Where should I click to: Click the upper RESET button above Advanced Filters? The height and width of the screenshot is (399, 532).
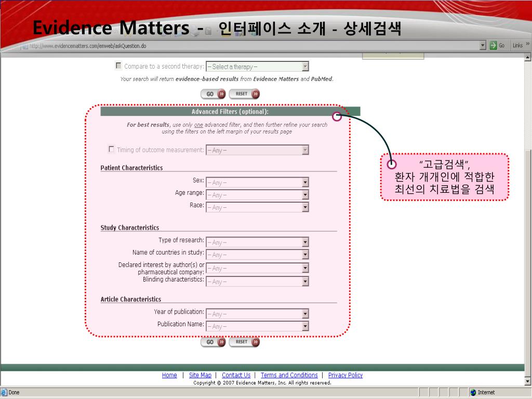[x=244, y=94]
